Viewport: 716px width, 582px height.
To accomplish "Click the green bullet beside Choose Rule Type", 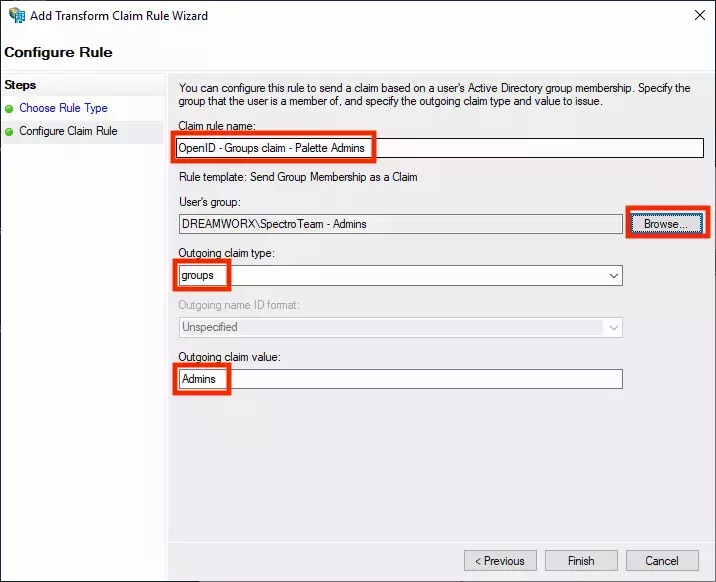I will pyautogui.click(x=10, y=108).
